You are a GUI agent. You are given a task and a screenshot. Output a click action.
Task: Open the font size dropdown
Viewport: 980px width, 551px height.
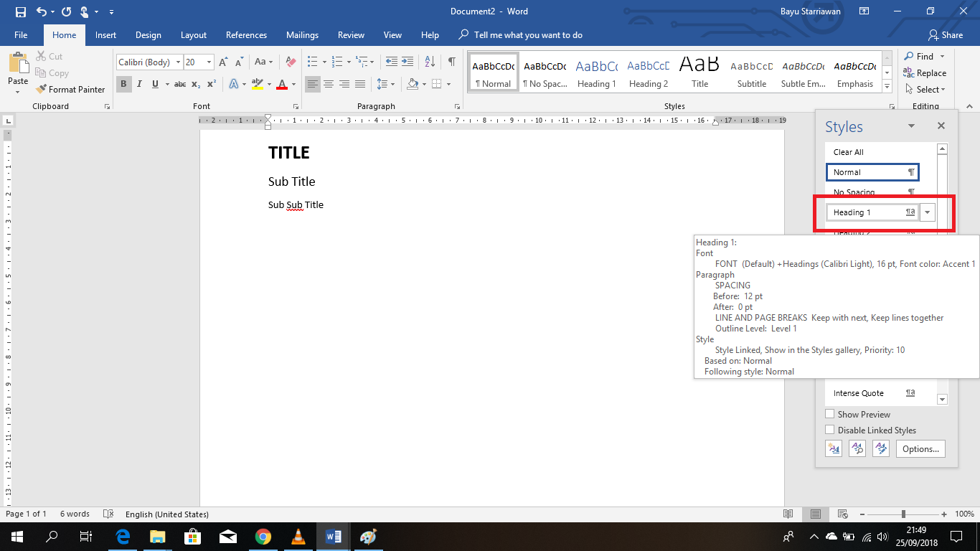coord(209,62)
